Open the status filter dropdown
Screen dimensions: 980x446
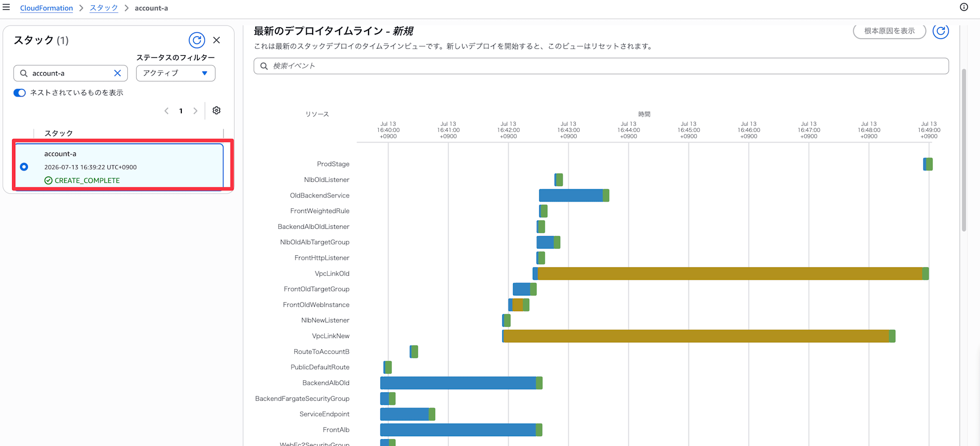point(175,73)
